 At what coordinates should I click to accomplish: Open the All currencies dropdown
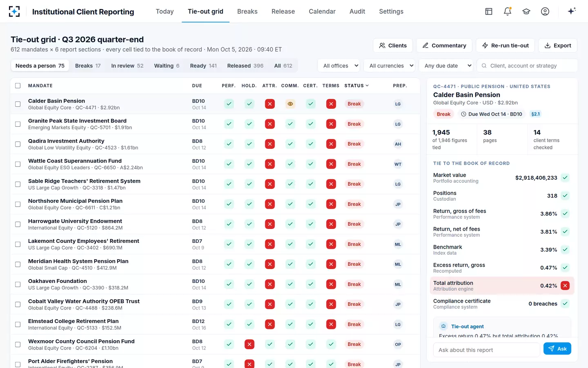(390, 66)
